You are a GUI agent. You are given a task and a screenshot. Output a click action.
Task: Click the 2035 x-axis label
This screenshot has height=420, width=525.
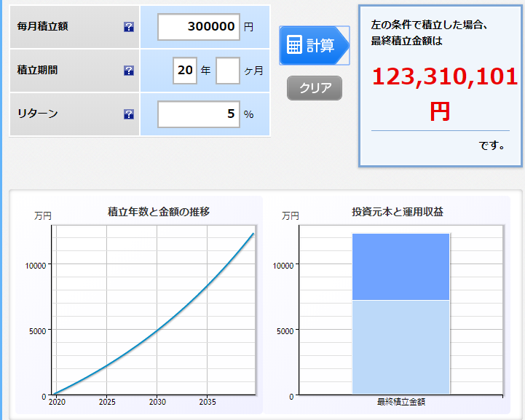pos(208,402)
